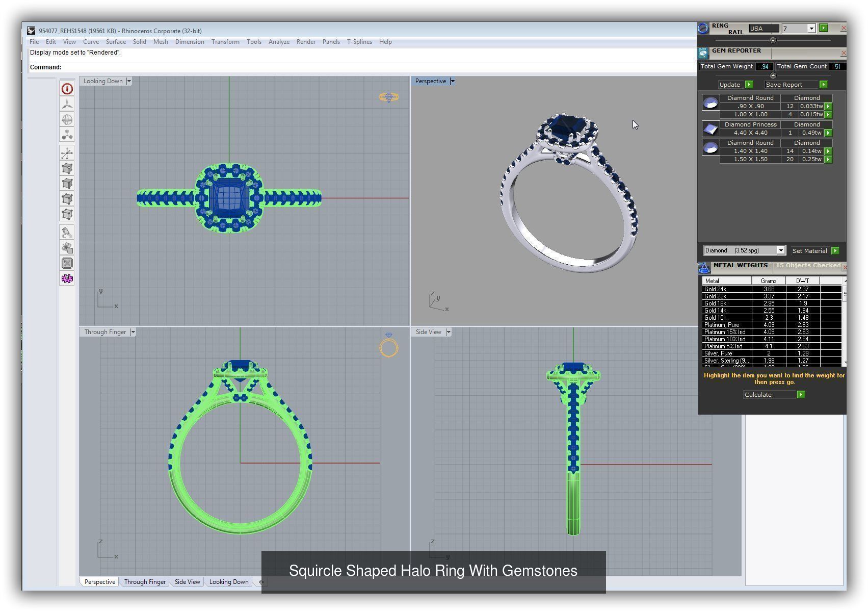Select the Platinum, Pure row
Image resolution: width=868 pixels, height=612 pixels.
(772, 325)
